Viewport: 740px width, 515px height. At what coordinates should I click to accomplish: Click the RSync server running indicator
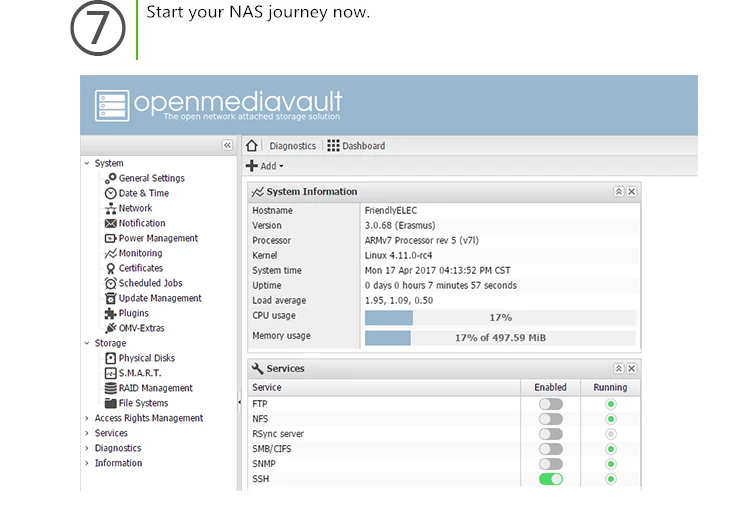coord(611,434)
